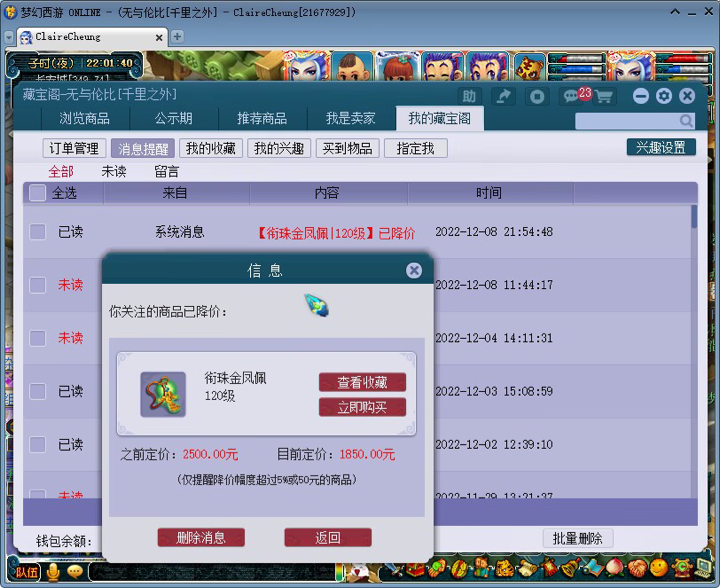Click the tiger pet portrait in the top bar
The height and width of the screenshot is (588, 720).
[529, 67]
